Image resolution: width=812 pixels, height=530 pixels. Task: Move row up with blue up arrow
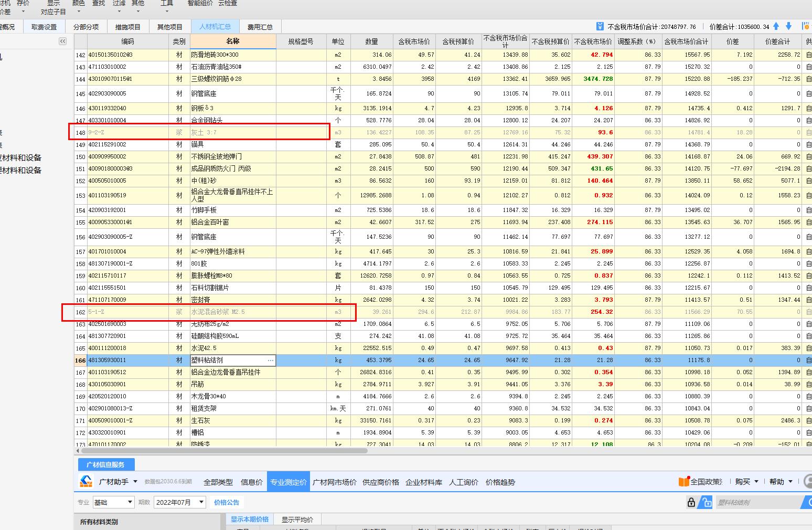coord(776,26)
